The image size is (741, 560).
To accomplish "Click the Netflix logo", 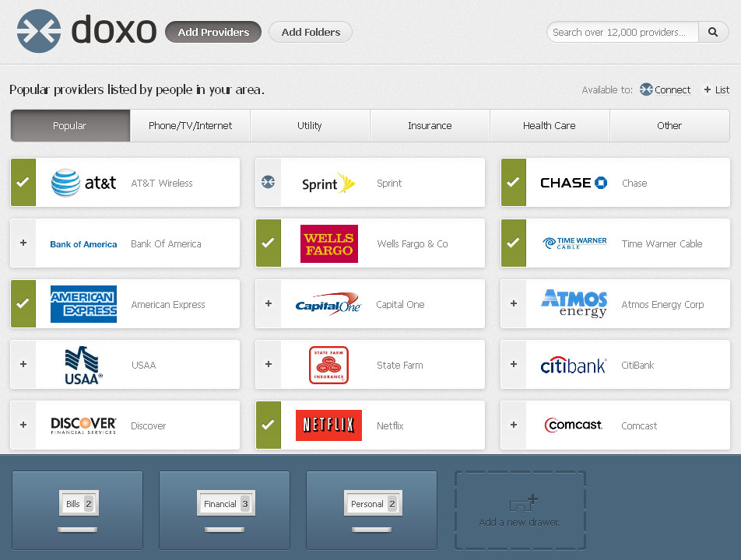I will pyautogui.click(x=329, y=425).
